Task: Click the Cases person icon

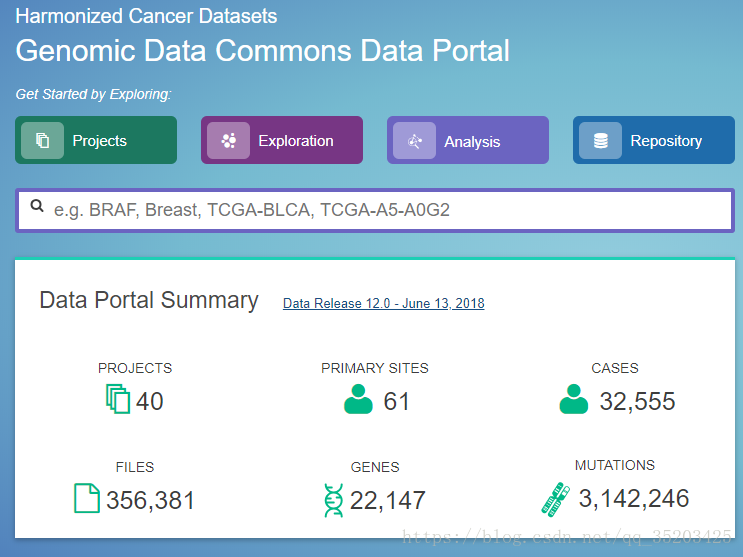Action: tap(574, 399)
